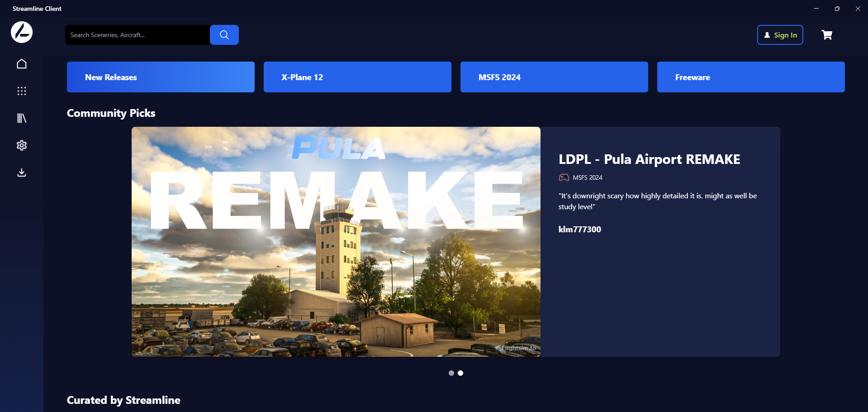Open the New Releases category

(x=161, y=77)
